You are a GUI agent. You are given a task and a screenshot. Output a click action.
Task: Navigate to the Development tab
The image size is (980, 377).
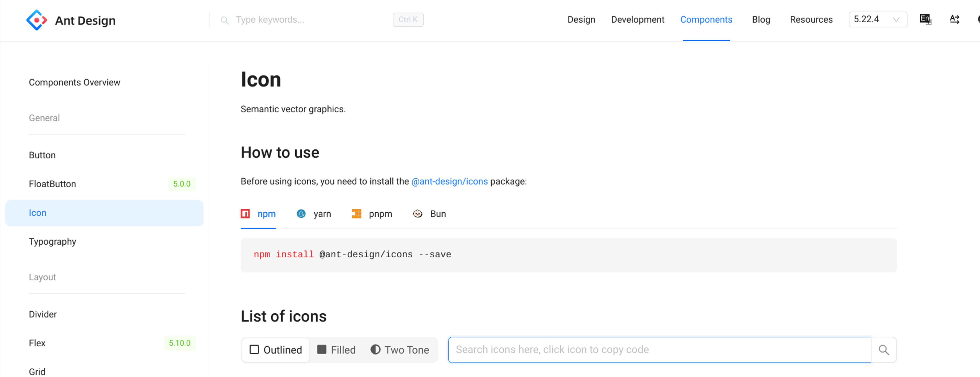pos(637,19)
